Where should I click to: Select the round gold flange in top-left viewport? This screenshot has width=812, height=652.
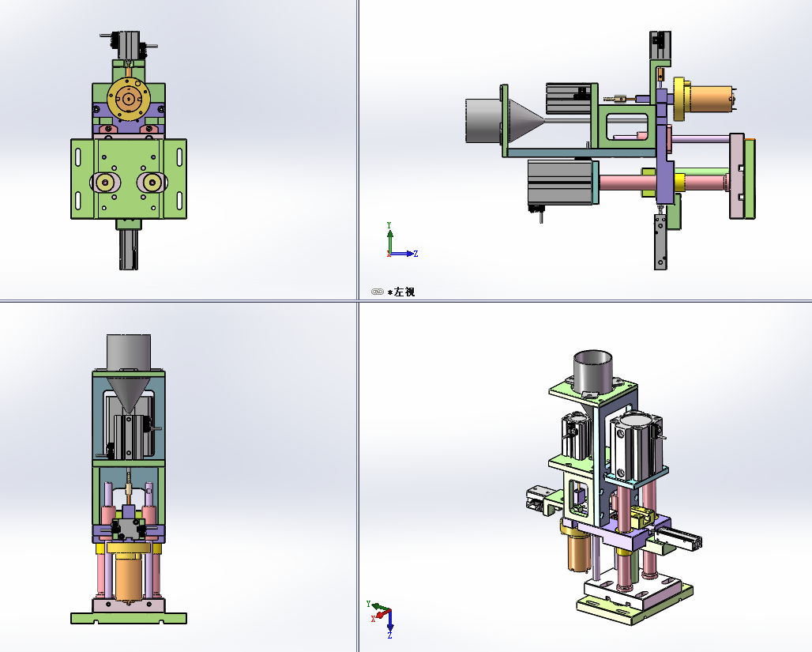[x=129, y=99]
